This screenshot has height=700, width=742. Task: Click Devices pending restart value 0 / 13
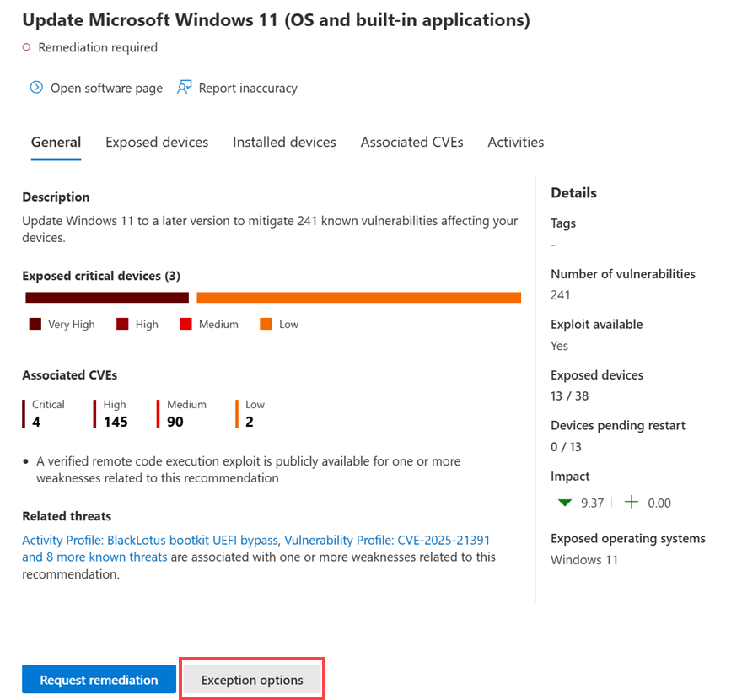click(566, 447)
